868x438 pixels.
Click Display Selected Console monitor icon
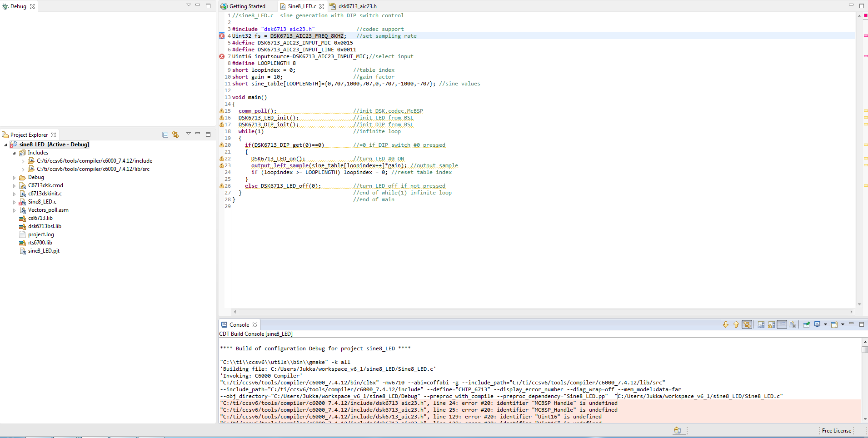[817, 324]
